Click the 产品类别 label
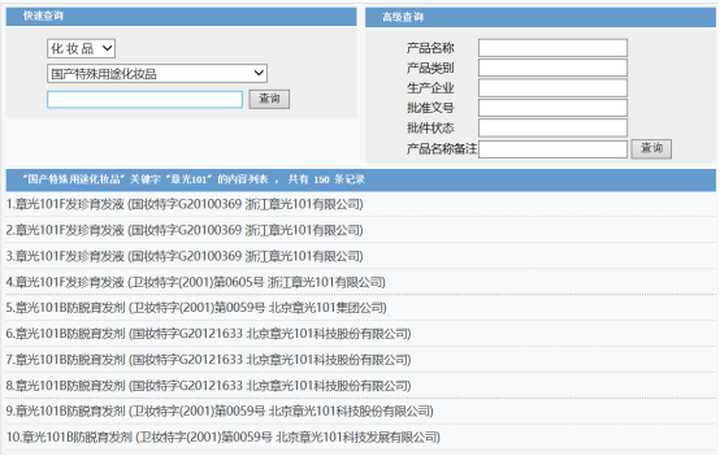The width and height of the screenshot is (720, 456). pyautogui.click(x=430, y=68)
